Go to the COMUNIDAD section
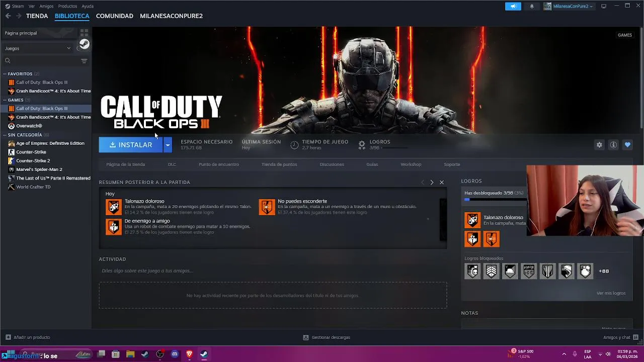 [115, 16]
